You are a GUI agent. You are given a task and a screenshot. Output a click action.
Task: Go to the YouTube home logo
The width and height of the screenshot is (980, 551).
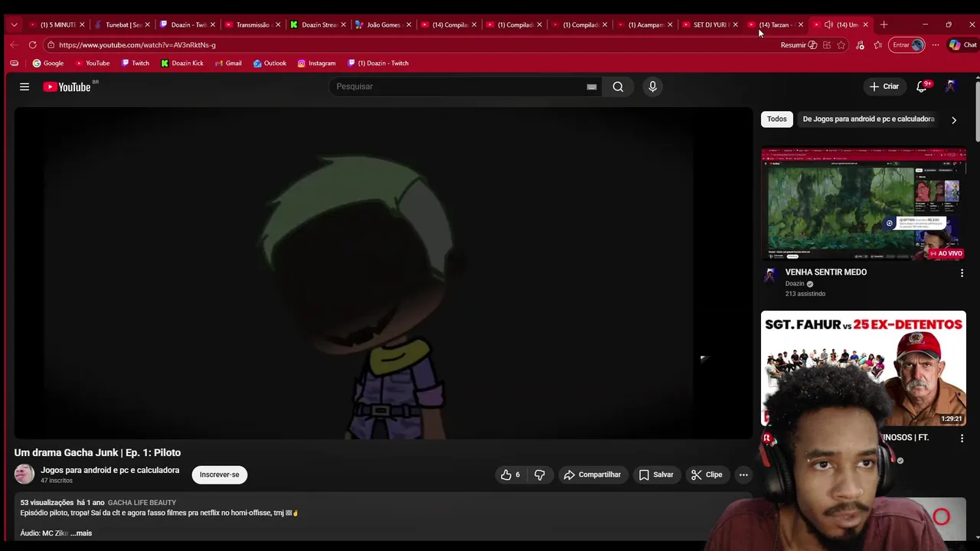tap(67, 86)
